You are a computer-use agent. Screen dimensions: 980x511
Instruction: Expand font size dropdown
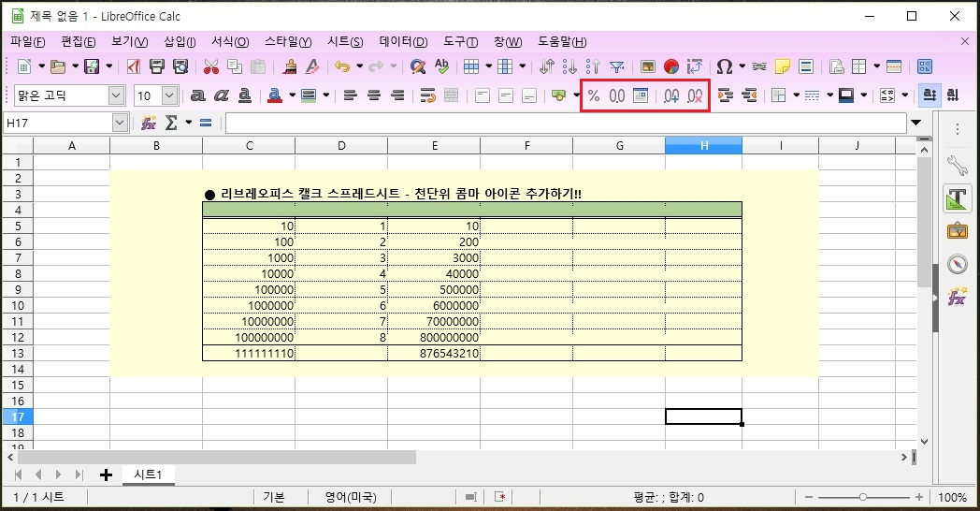point(170,95)
